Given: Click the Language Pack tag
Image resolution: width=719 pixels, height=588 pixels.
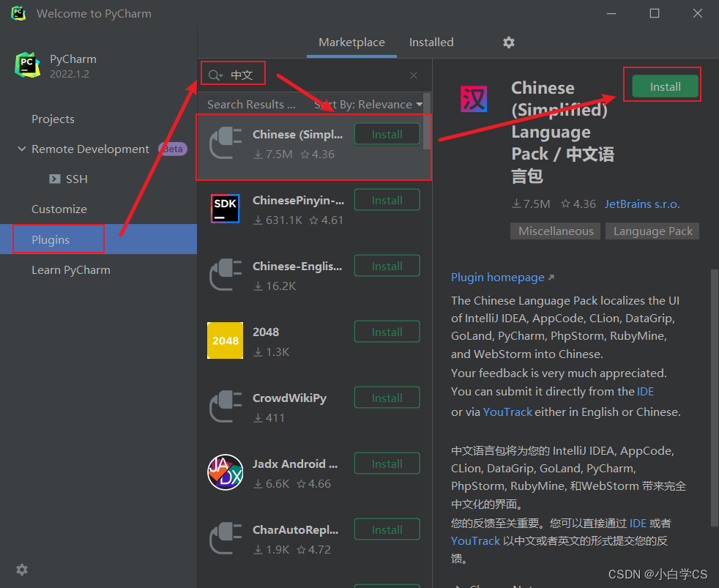Looking at the screenshot, I should pos(652,231).
